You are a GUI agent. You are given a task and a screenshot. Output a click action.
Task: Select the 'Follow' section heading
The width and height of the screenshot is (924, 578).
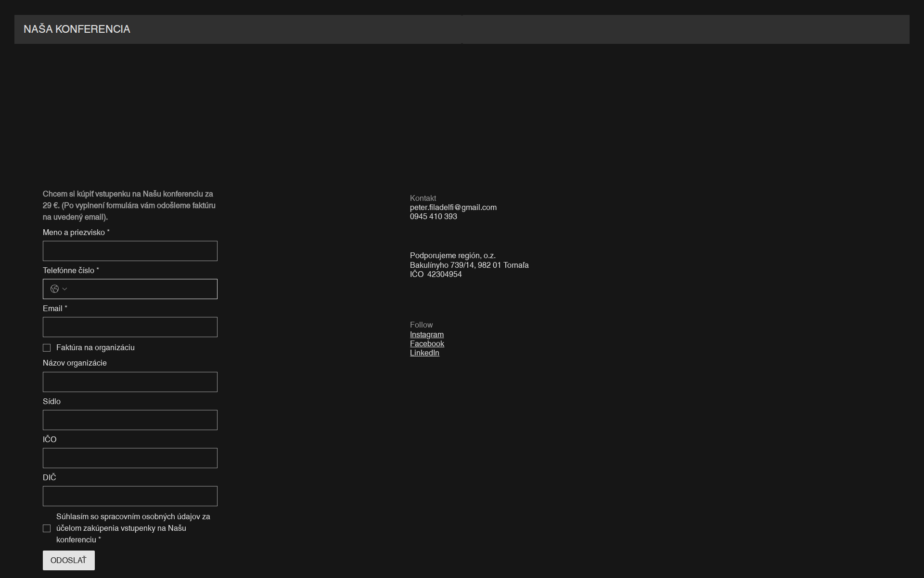421,325
